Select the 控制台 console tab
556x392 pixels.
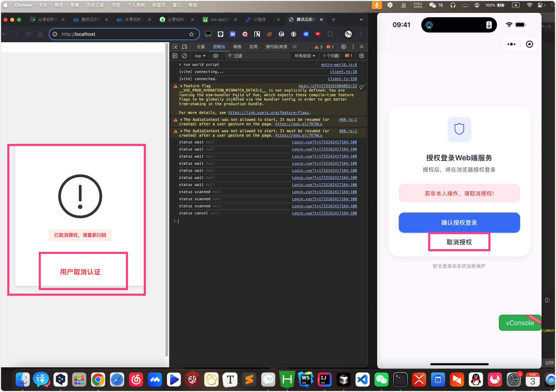(x=219, y=47)
